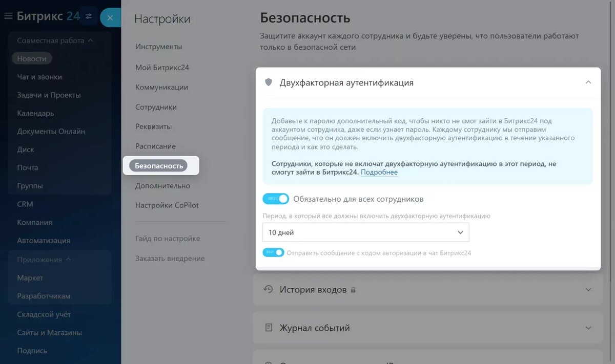Expand the Журнал событий section
Screen dimensions: 615x364
[x=588, y=328]
